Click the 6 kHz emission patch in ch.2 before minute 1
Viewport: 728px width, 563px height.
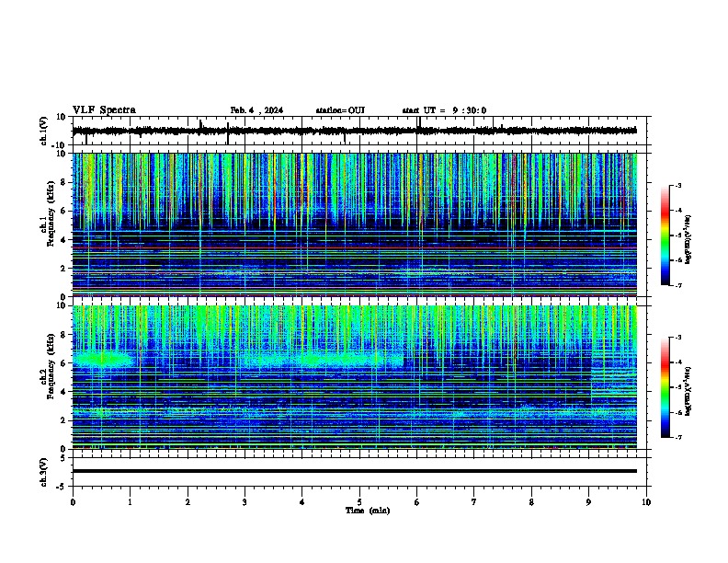pyautogui.click(x=103, y=360)
